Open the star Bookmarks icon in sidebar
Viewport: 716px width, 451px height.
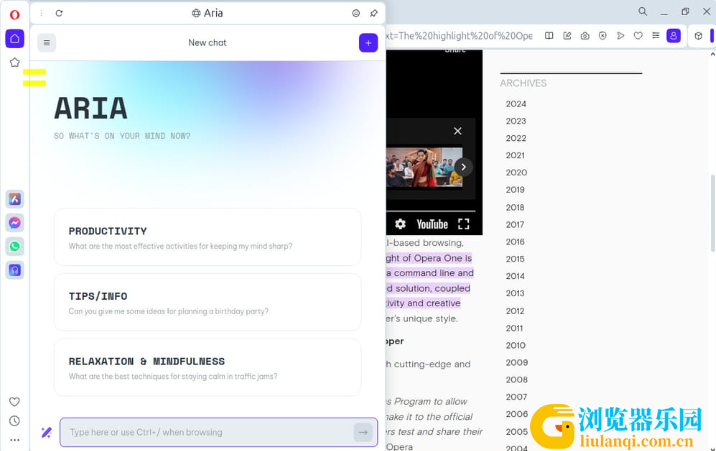tap(15, 63)
